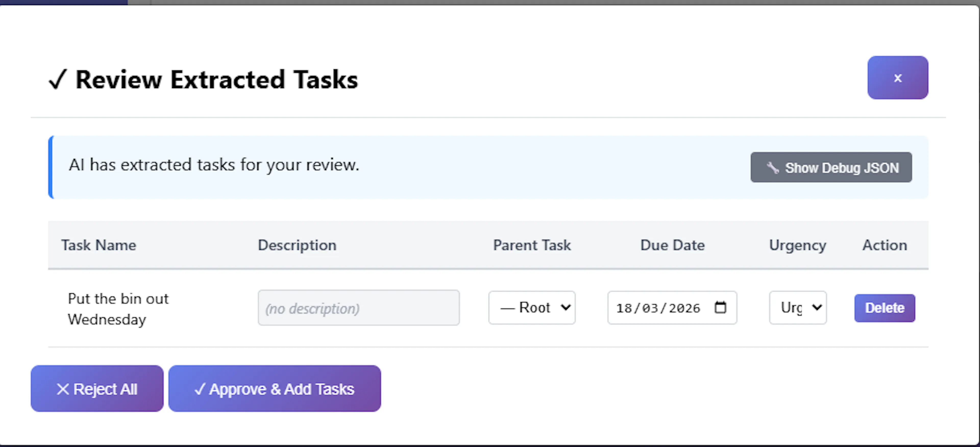Click the Description column header
Image resolution: width=980 pixels, height=447 pixels.
click(297, 245)
